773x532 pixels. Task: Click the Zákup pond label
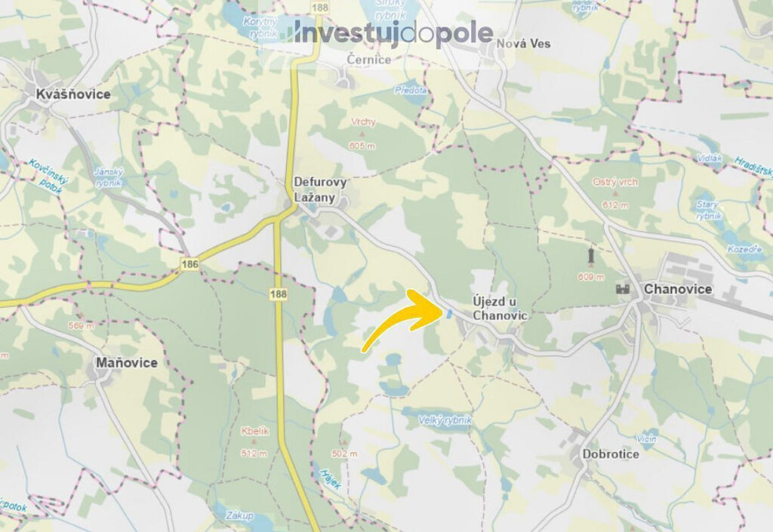[x=239, y=515]
